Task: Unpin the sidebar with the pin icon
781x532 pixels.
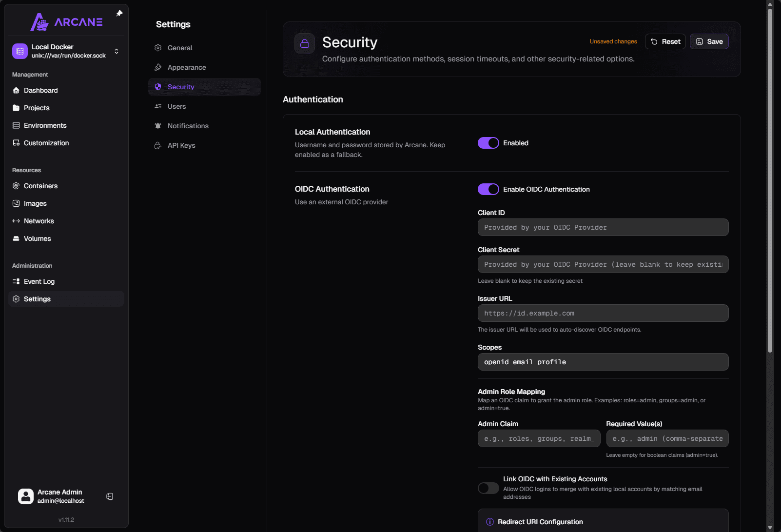Action: 119,13
